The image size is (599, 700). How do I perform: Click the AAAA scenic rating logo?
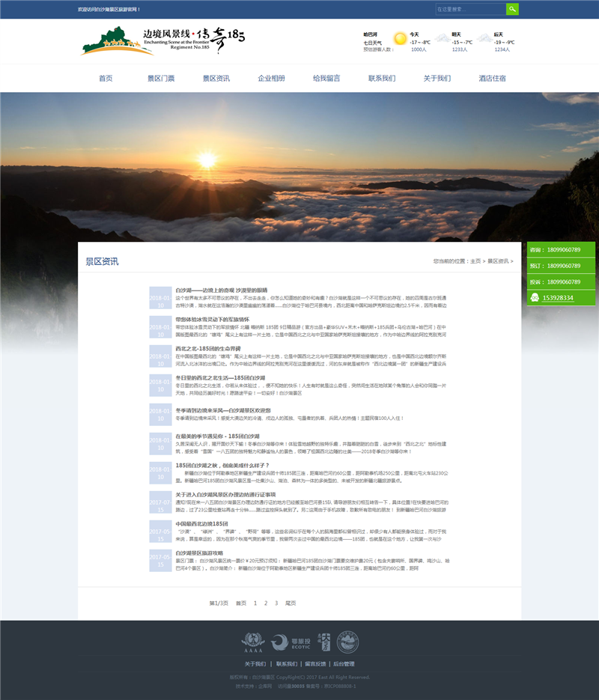(x=253, y=642)
